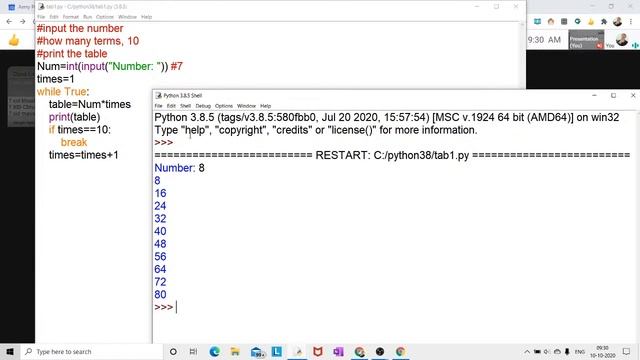Click the green G extension icon in Chrome
The width and height of the screenshot is (640, 360).
click(x=577, y=21)
